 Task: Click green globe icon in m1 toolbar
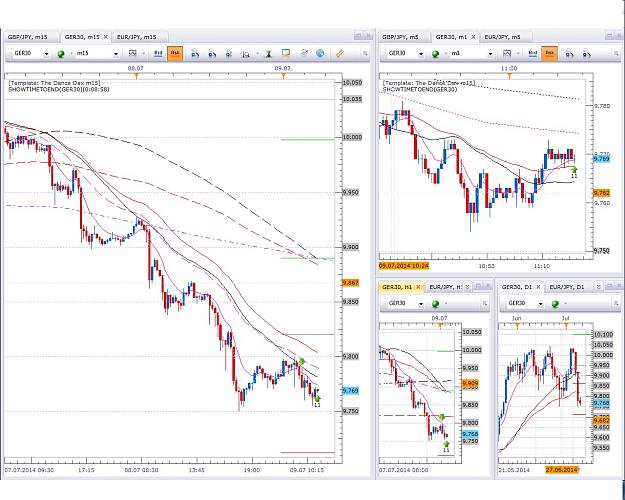[435, 54]
